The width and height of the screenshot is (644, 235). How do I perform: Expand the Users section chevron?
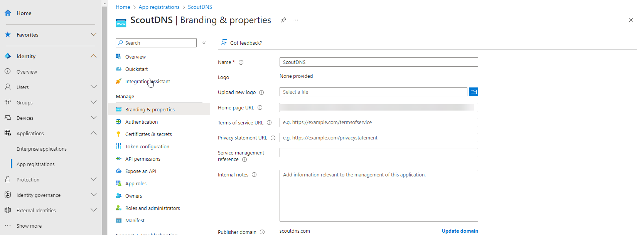pyautogui.click(x=94, y=87)
